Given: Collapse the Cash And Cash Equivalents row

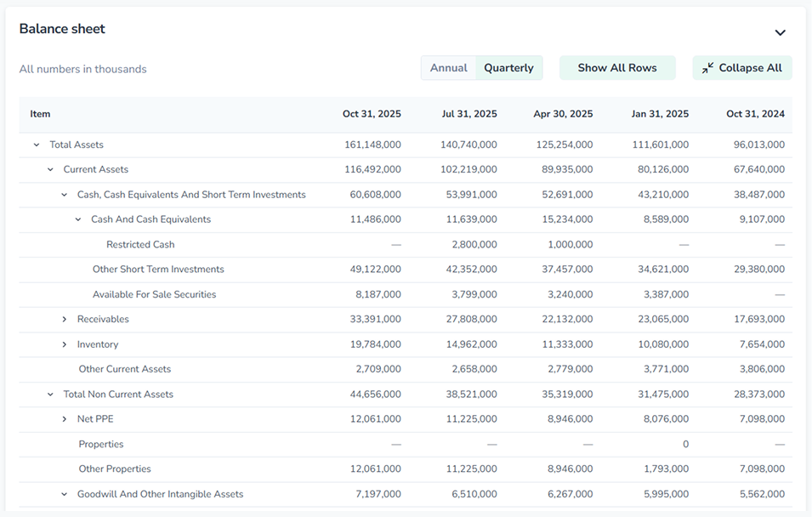Looking at the screenshot, I should 78,219.
